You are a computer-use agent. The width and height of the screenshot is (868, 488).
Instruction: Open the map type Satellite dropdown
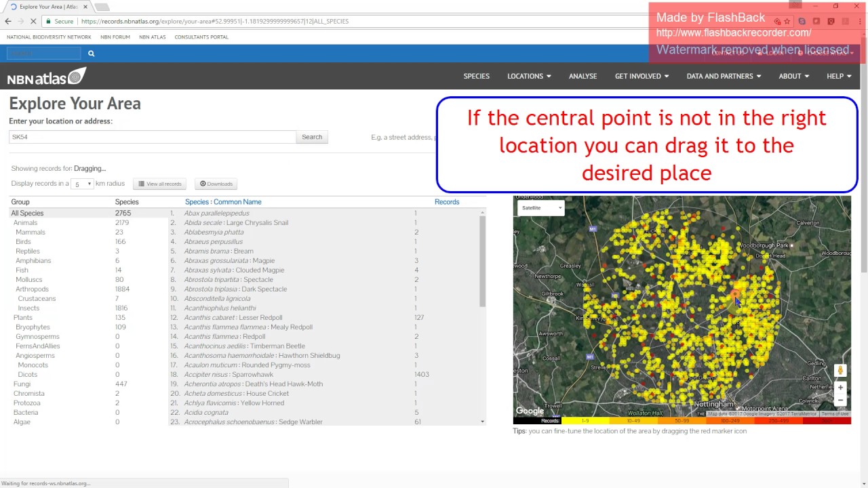pos(540,207)
